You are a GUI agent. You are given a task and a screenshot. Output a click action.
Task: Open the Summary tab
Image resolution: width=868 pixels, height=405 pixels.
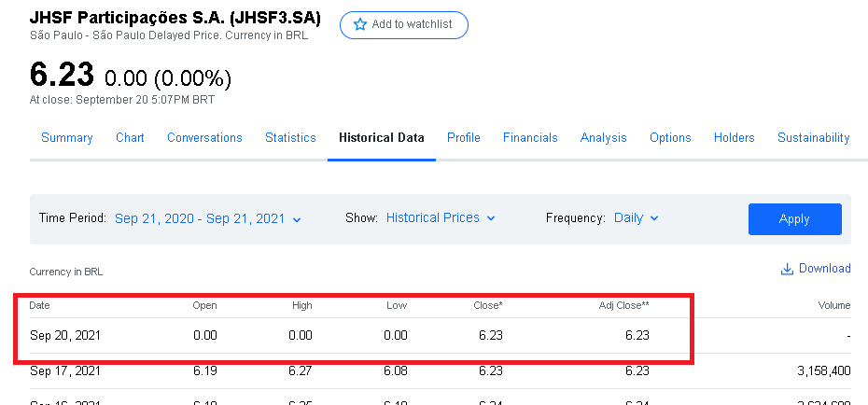[67, 138]
